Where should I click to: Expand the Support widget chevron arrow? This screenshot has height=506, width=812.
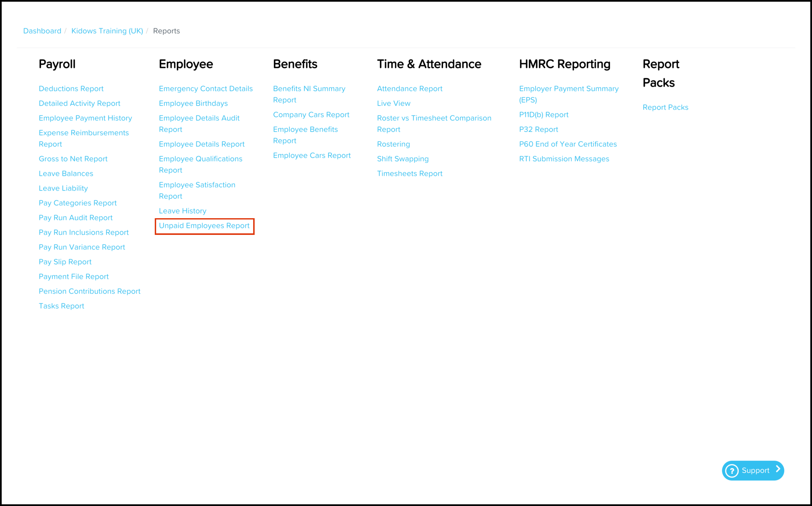point(778,469)
